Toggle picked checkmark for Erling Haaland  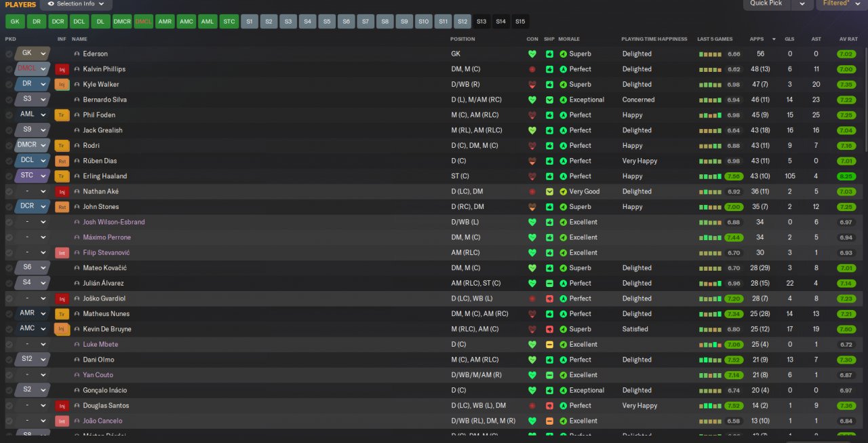pos(9,176)
